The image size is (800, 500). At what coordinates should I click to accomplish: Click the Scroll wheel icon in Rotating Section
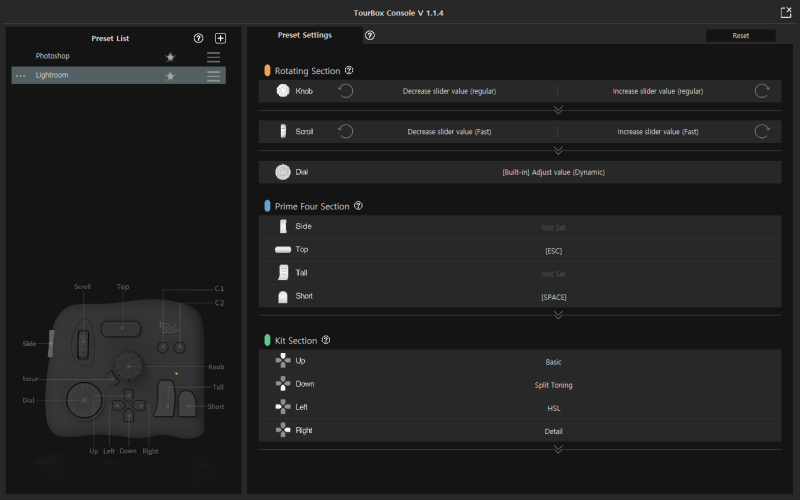tap(283, 131)
